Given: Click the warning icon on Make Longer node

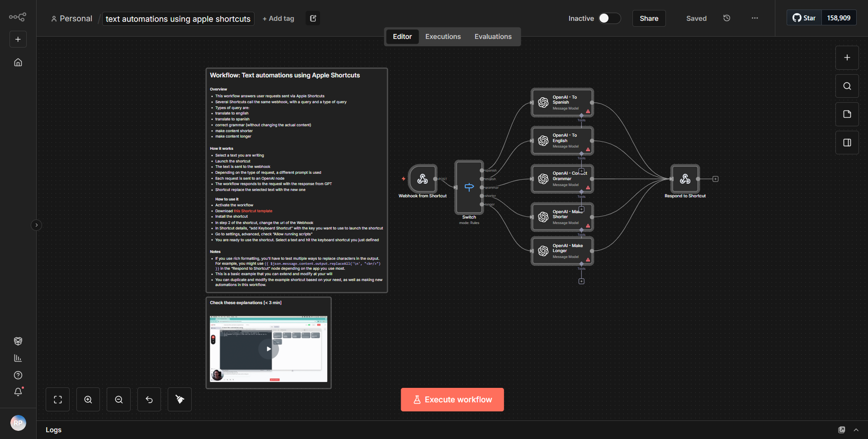Looking at the screenshot, I should point(588,259).
